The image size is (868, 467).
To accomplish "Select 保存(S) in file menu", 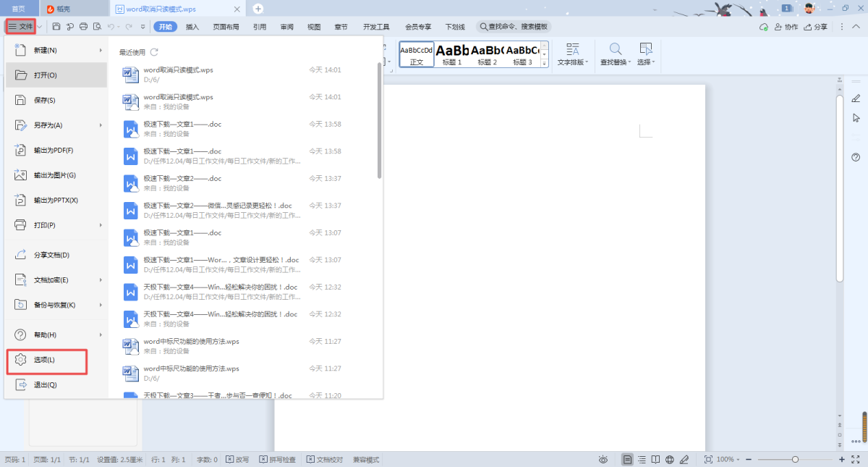I will (x=56, y=100).
